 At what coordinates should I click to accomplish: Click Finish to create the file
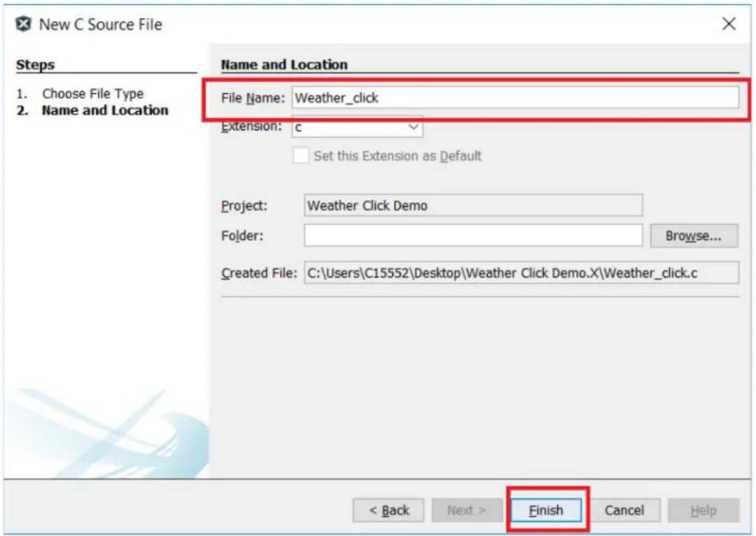(546, 510)
